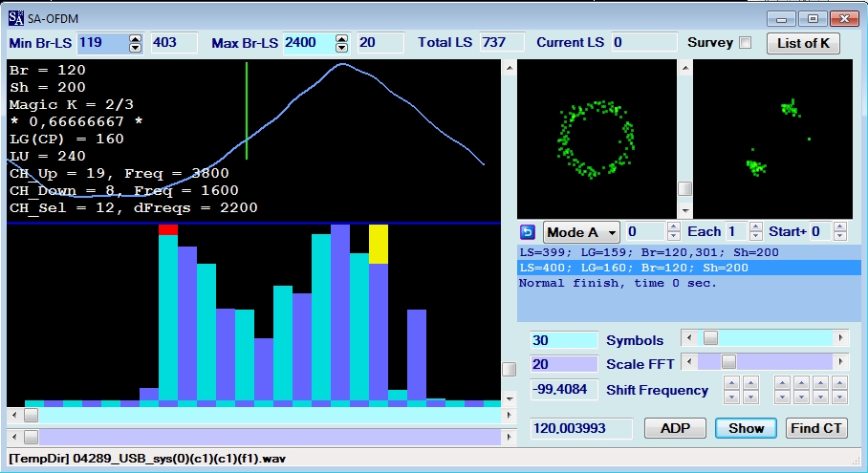868x473 pixels.
Task: Open the List of K window
Action: [x=803, y=43]
